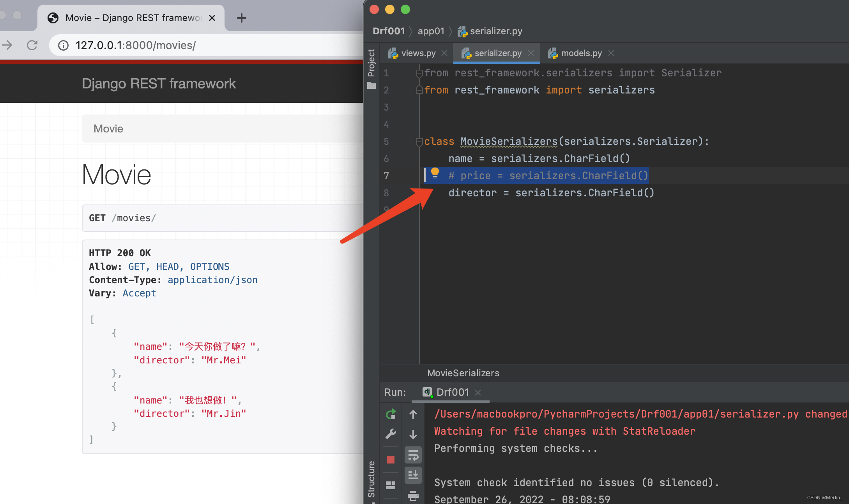849x504 pixels.
Task: Click the yellow minimize button of PyCharm
Action: pyautogui.click(x=390, y=9)
